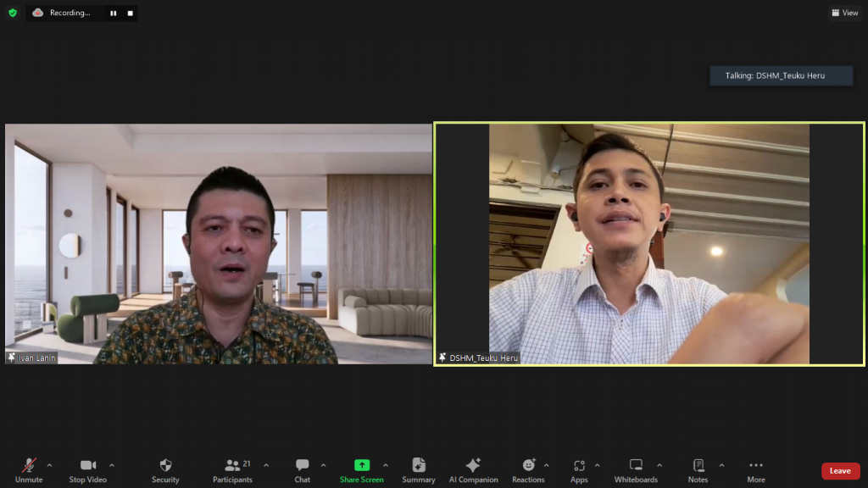Pause the recording
This screenshot has height=488, width=868.
114,13
